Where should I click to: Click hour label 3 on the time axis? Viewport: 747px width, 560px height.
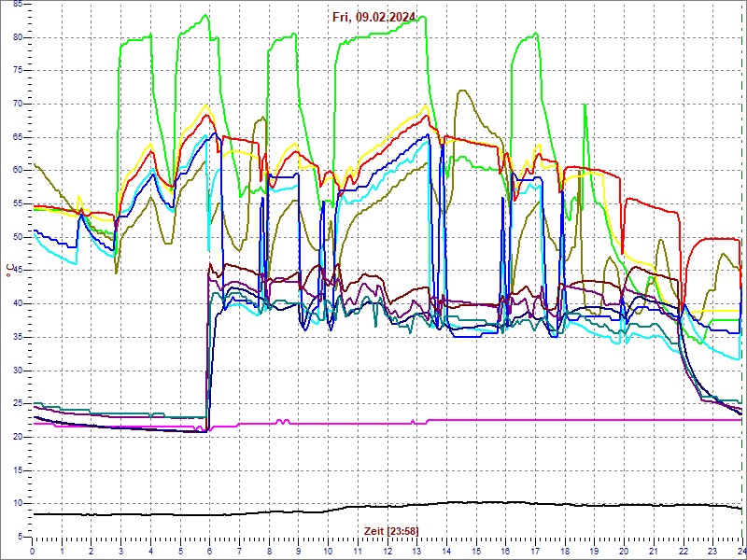121,551
